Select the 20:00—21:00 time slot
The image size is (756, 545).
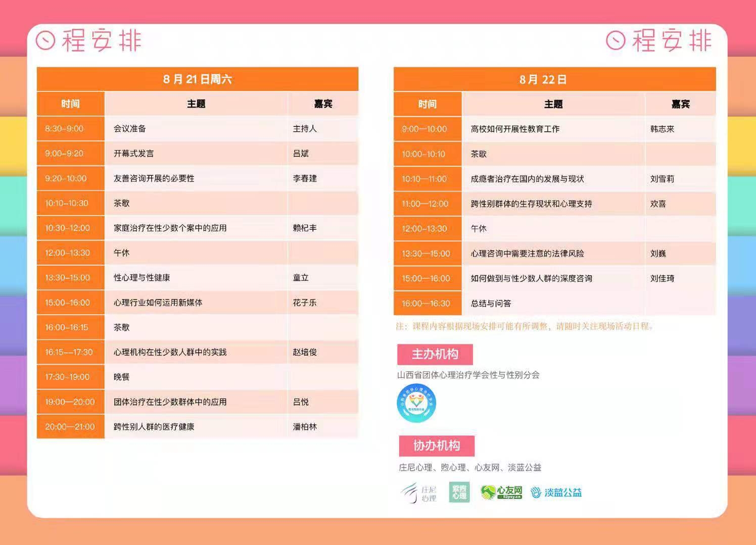70,427
